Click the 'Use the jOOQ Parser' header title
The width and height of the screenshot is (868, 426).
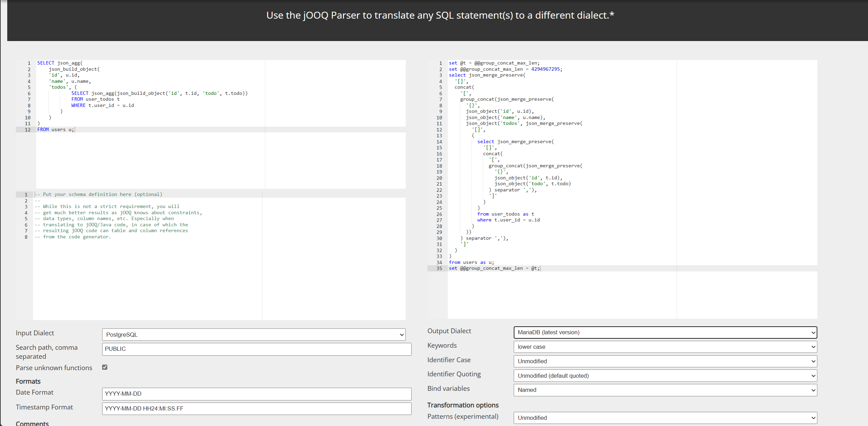click(x=440, y=15)
